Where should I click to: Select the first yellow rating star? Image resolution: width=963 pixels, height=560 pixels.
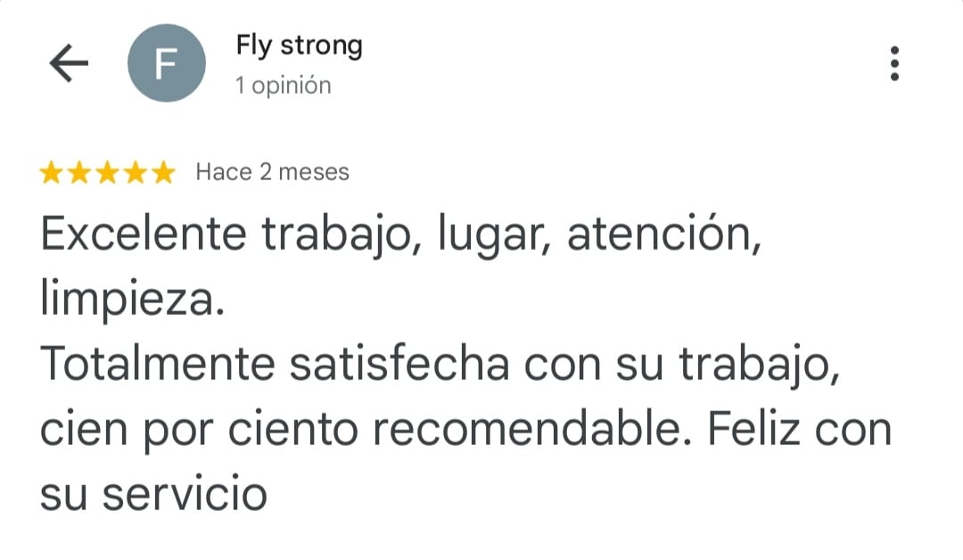coord(52,172)
